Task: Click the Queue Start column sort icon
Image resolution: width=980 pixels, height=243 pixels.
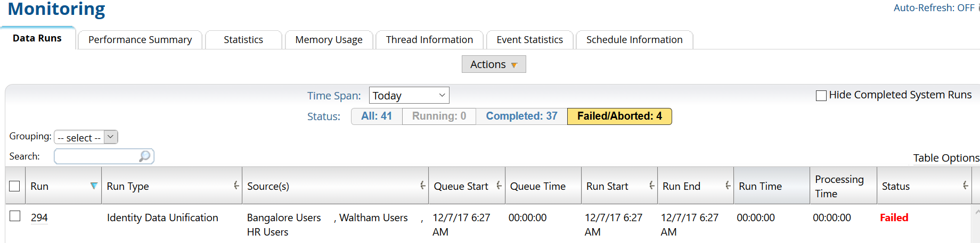Action: [499, 185]
